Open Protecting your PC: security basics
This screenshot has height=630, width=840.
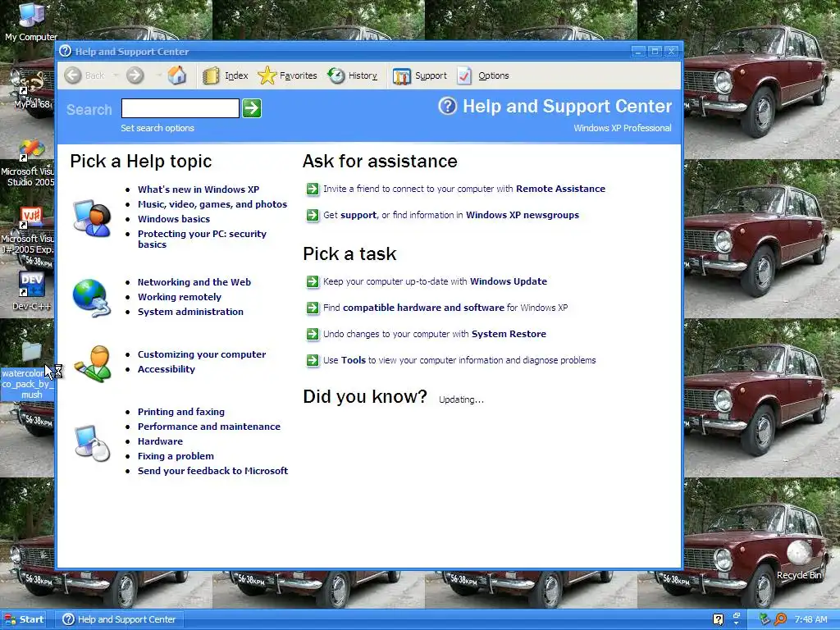(202, 239)
